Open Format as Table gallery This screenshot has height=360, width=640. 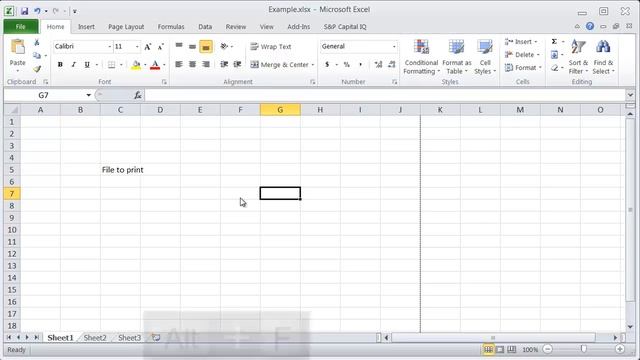(456, 57)
